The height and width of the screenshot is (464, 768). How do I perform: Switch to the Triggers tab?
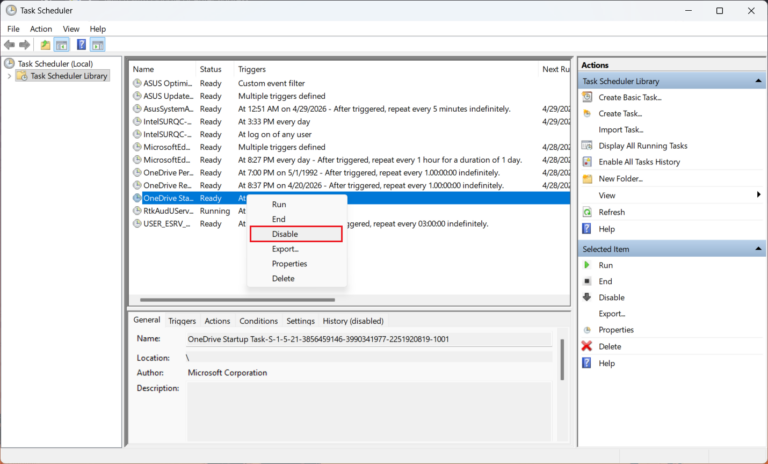182,321
